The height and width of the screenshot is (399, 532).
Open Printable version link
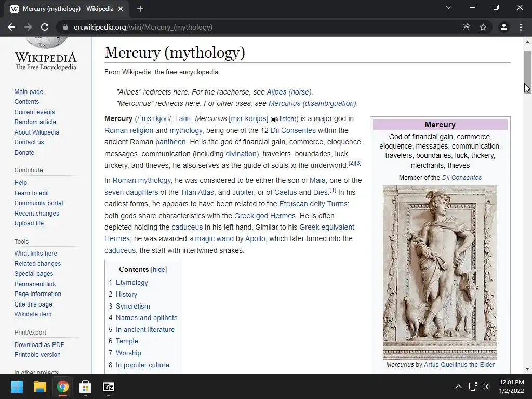[37, 354]
